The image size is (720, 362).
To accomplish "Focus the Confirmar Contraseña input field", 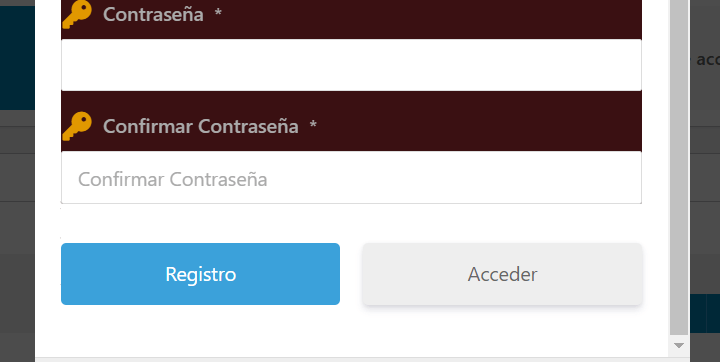I will 351,177.
